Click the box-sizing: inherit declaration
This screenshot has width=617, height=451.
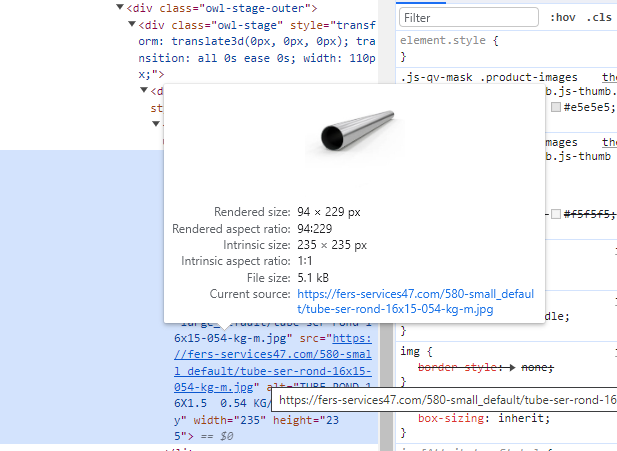484,418
